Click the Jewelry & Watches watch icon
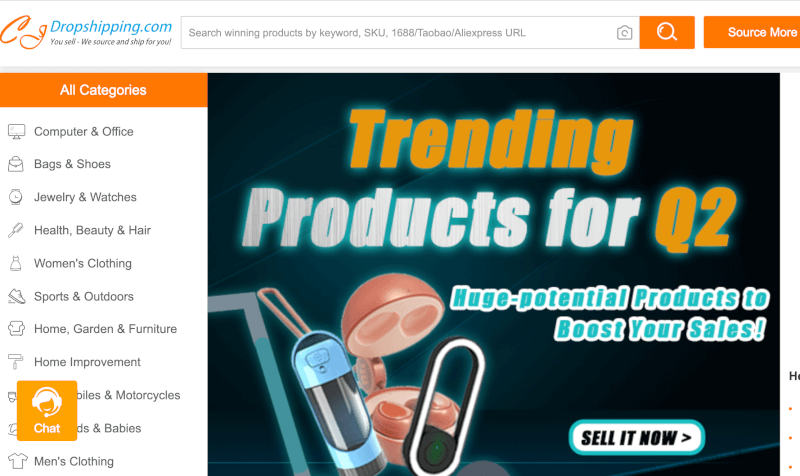 16,197
